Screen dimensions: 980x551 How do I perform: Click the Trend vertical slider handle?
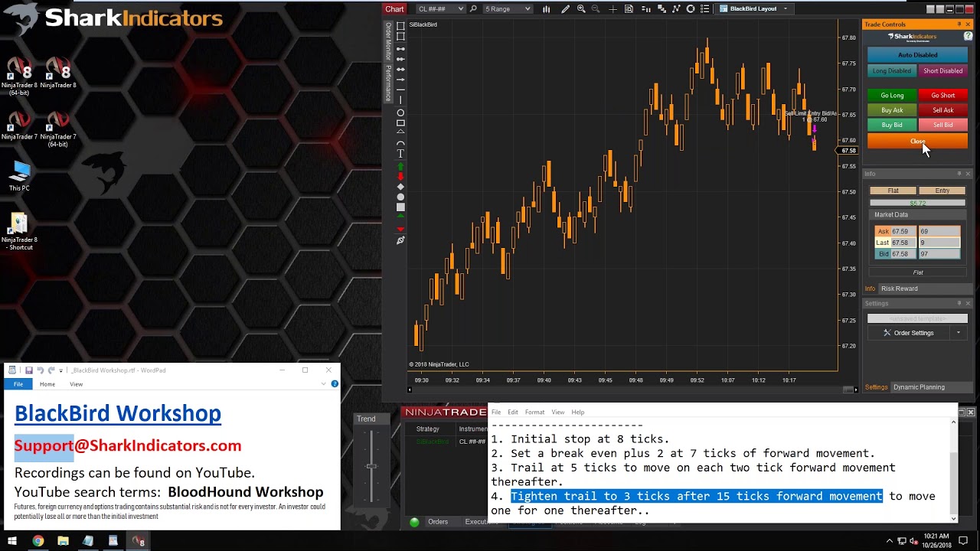[371, 466]
